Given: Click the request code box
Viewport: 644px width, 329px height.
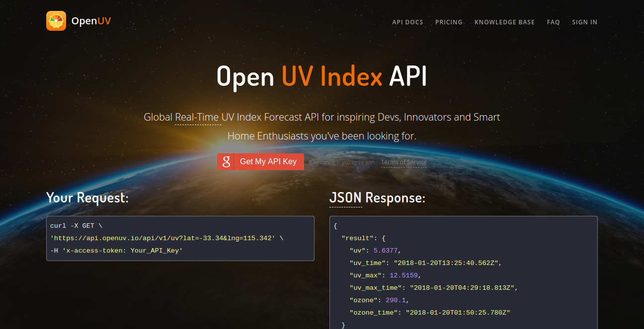Looking at the screenshot, I should tap(180, 238).
